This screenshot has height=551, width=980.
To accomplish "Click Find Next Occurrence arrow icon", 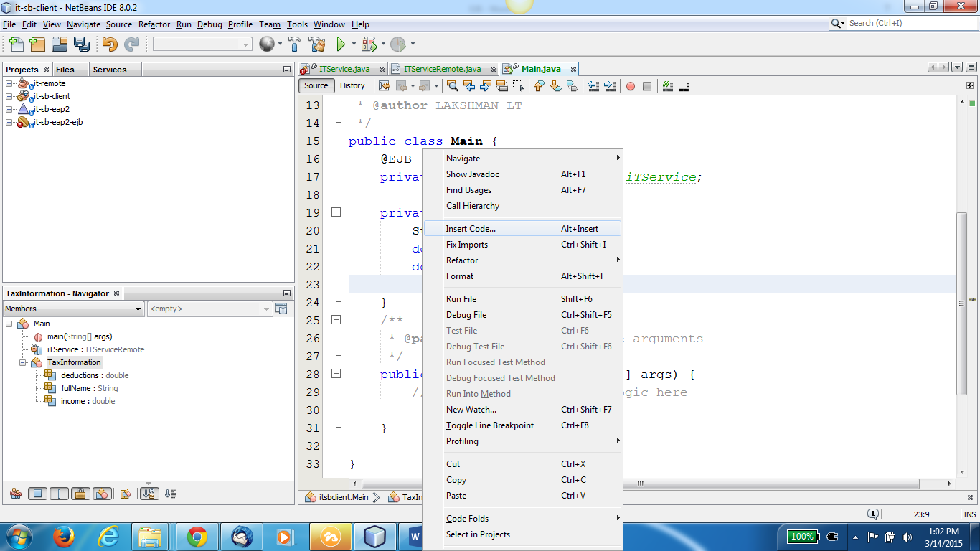I will [x=486, y=86].
